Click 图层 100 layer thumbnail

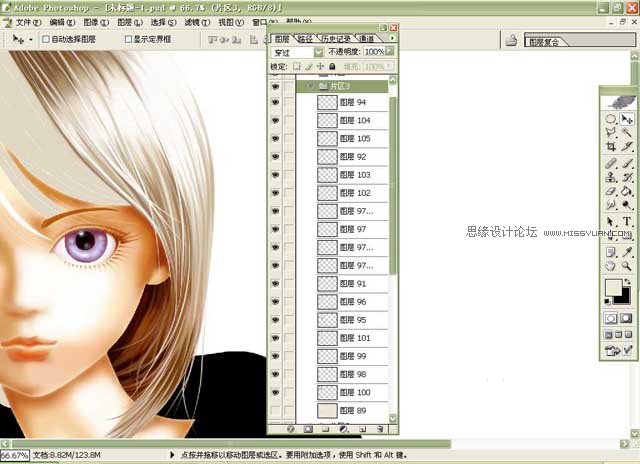[x=327, y=393]
